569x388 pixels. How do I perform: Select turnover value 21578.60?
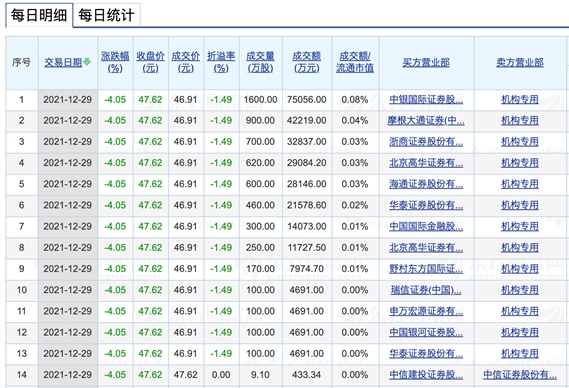pyautogui.click(x=307, y=205)
